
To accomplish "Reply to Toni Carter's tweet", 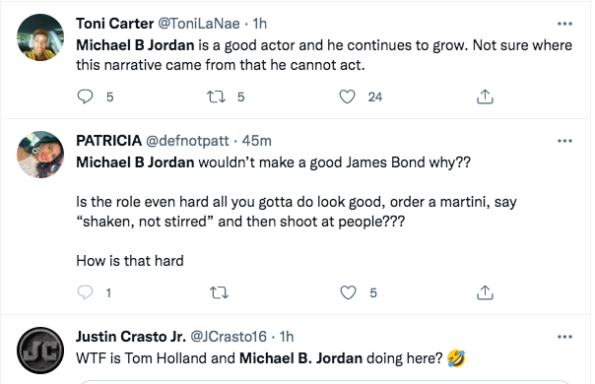I will [x=85, y=97].
